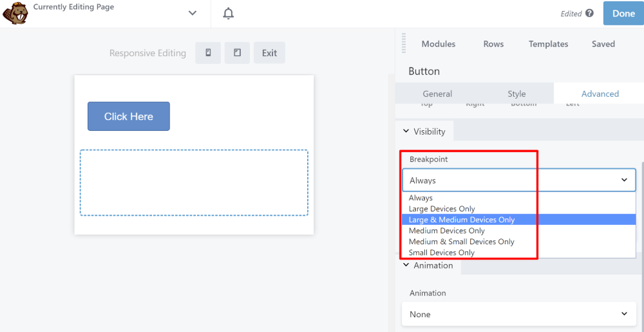
Task: Collapse the Visibility section
Action: click(424, 132)
